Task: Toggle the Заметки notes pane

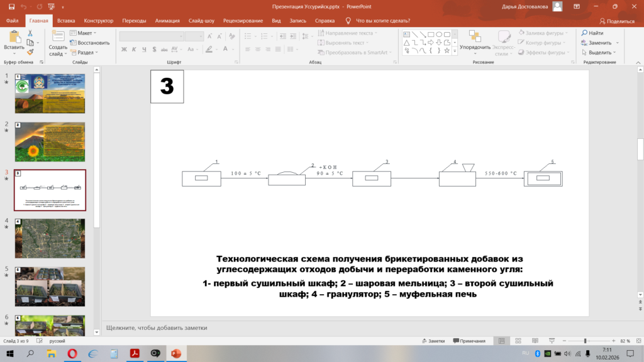Action: coord(433,341)
